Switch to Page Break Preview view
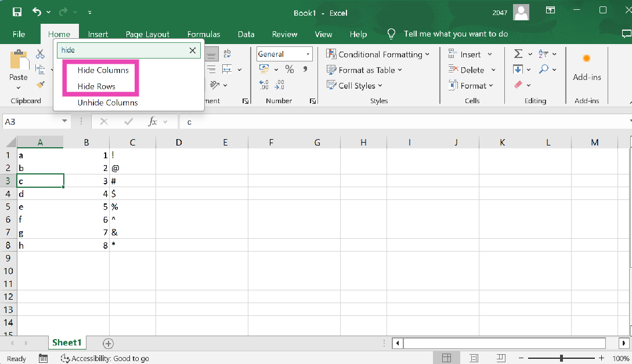 click(x=501, y=358)
